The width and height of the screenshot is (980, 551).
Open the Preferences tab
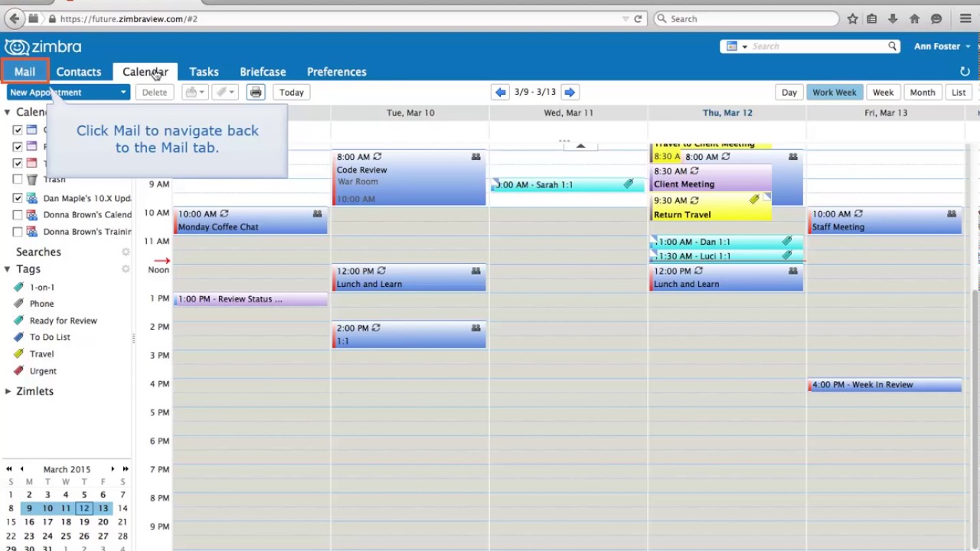[x=337, y=72]
